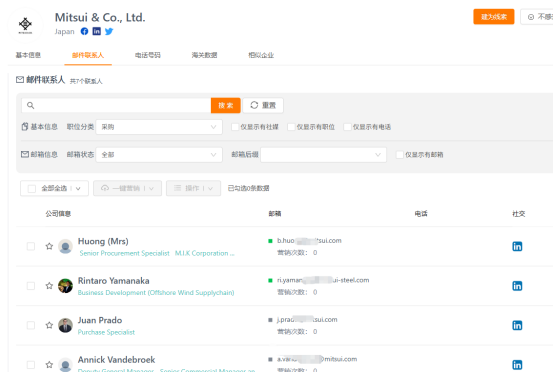Click the orange 建为线索 button
The height and width of the screenshot is (373, 553).
tap(494, 17)
